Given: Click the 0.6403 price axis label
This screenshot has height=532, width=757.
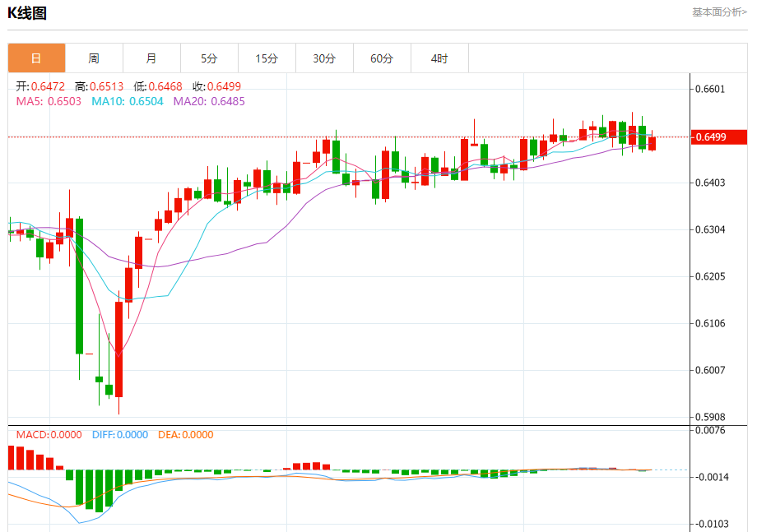Looking at the screenshot, I should click(x=709, y=183).
